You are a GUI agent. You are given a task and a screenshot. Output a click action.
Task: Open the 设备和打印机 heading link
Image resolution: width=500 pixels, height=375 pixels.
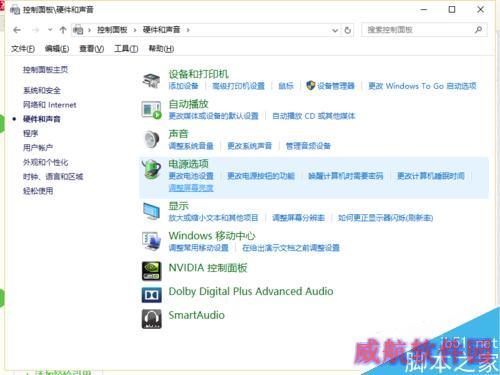click(x=199, y=74)
